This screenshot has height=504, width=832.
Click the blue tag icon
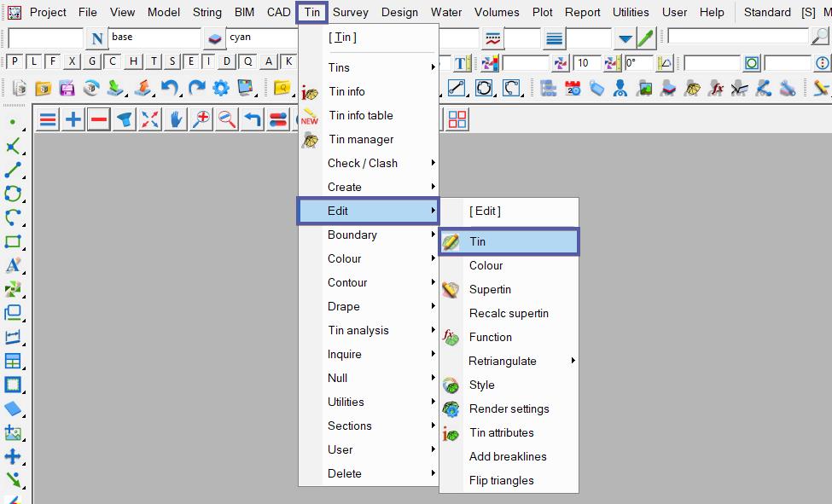click(x=596, y=88)
